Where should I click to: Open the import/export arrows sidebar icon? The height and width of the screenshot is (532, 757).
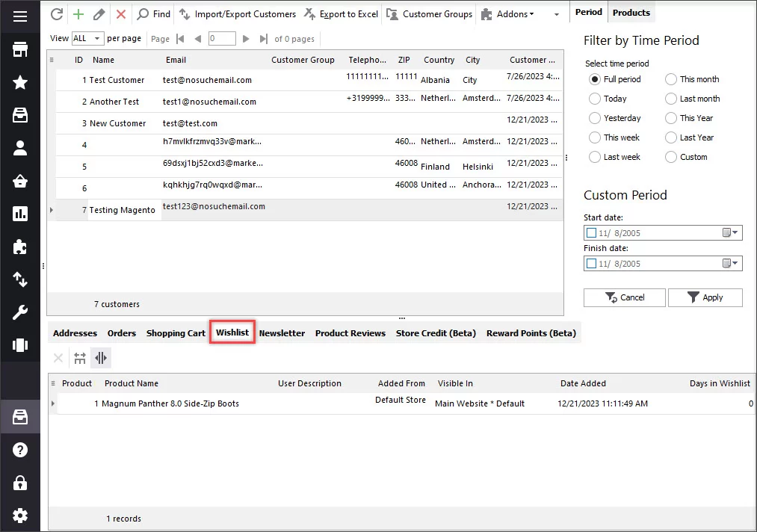click(x=19, y=279)
